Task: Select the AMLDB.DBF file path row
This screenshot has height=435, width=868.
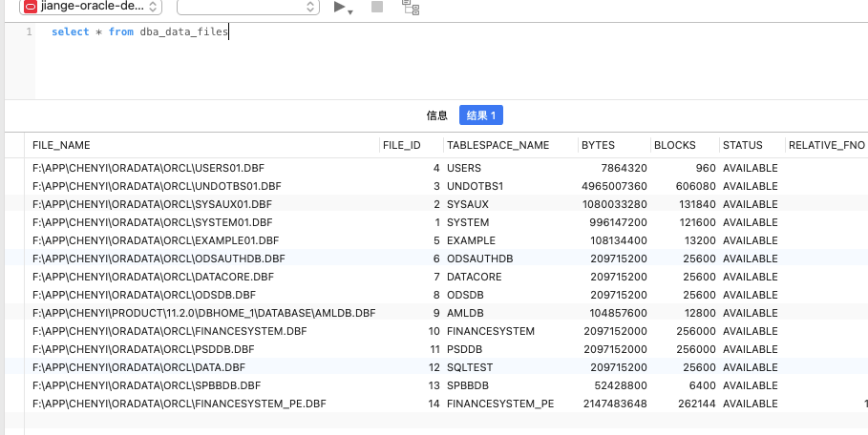Action: [x=203, y=313]
